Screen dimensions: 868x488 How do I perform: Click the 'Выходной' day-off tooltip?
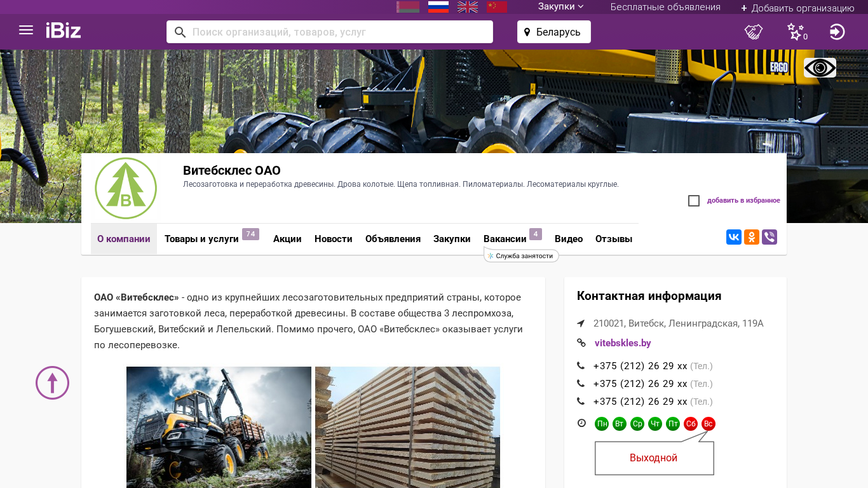tap(654, 458)
